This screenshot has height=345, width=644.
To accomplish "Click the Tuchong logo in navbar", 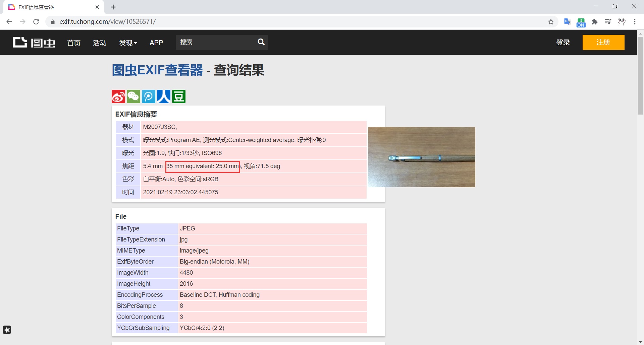I will [34, 43].
